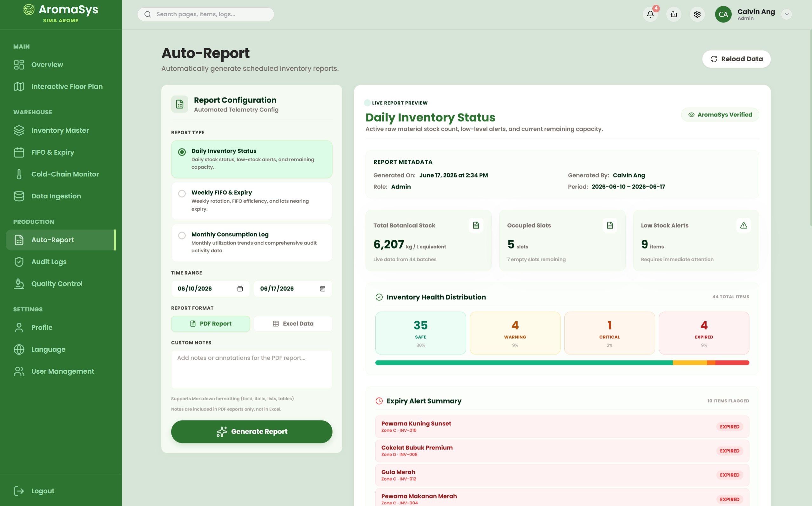Viewport: 812px width, 506px height.
Task: Open Inventory Master from sidebar
Action: 61,130
